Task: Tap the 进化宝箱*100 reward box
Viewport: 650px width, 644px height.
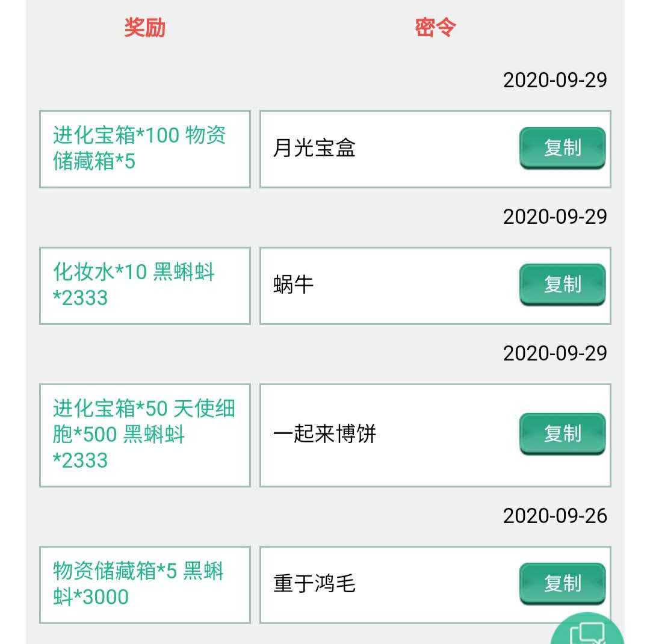Action: (x=145, y=149)
